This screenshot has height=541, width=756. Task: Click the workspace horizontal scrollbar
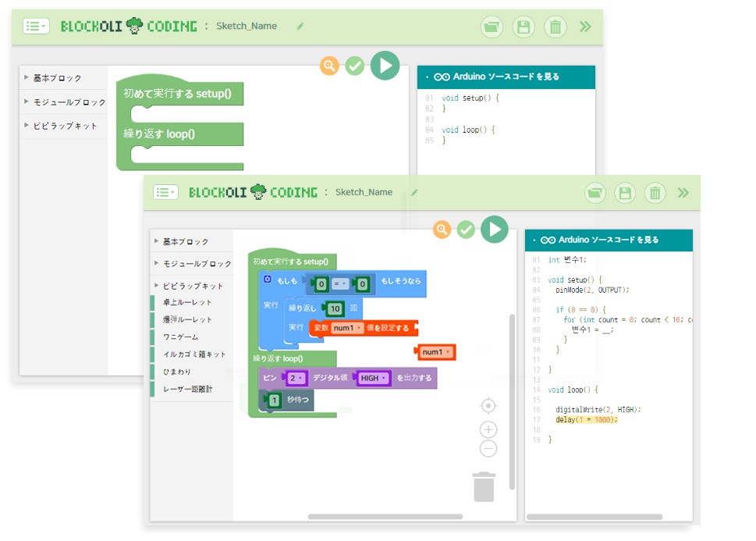[385, 516]
